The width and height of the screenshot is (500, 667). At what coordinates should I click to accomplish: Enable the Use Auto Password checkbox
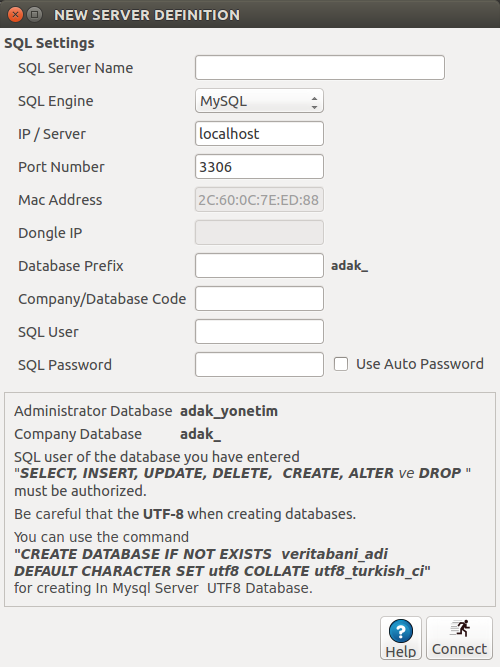[341, 364]
